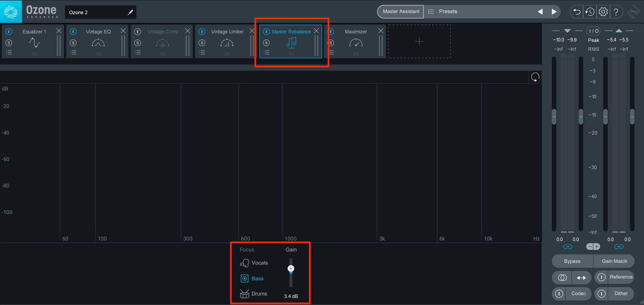
Task: Set Focus to Bass
Action: point(252,278)
